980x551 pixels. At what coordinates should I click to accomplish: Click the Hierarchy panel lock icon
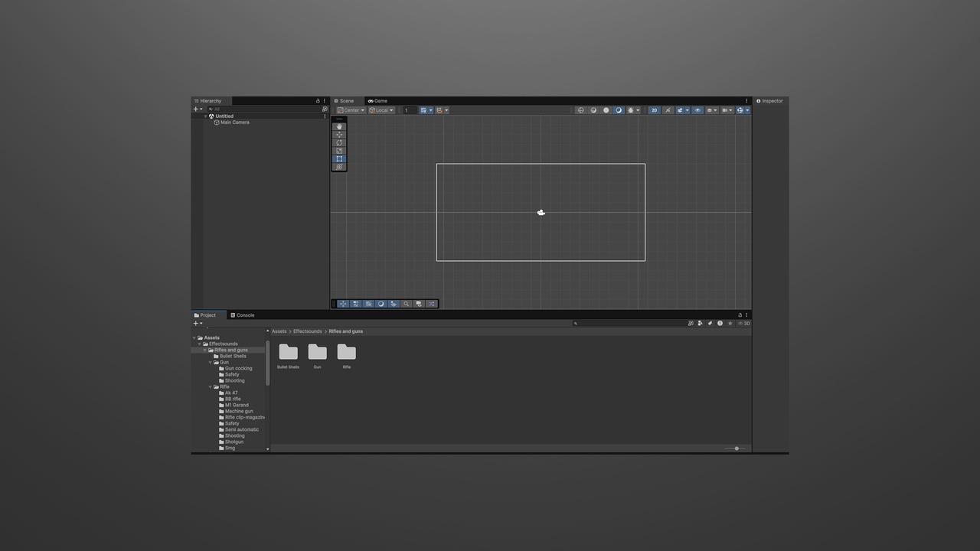[x=318, y=101]
